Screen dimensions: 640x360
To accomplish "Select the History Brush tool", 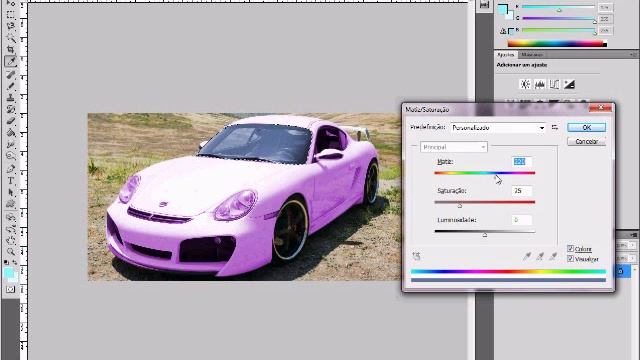I will pos(11,109).
